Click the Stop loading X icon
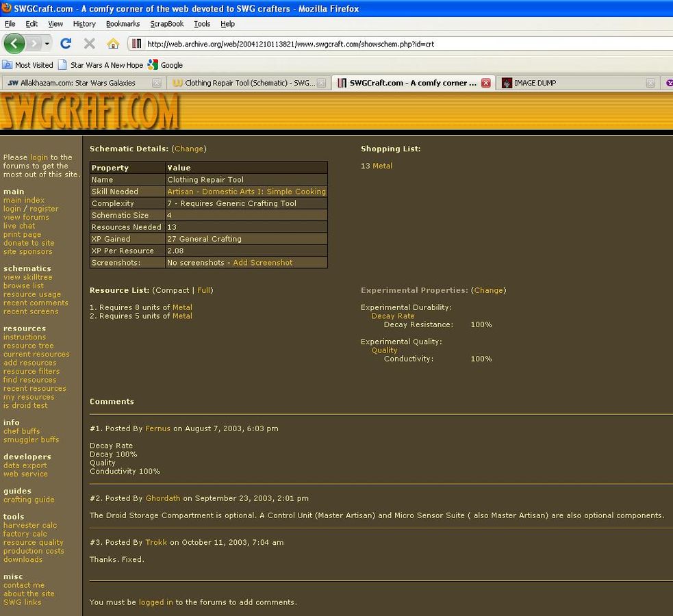 tap(89, 44)
